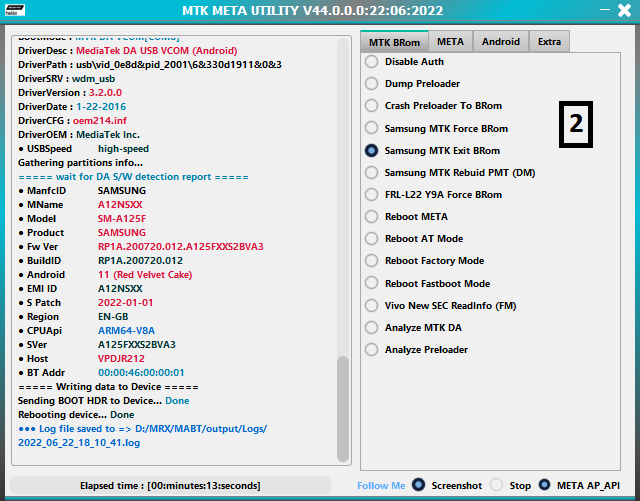Choose Analyze Preloader option
This screenshot has width=640, height=501.
point(417,350)
